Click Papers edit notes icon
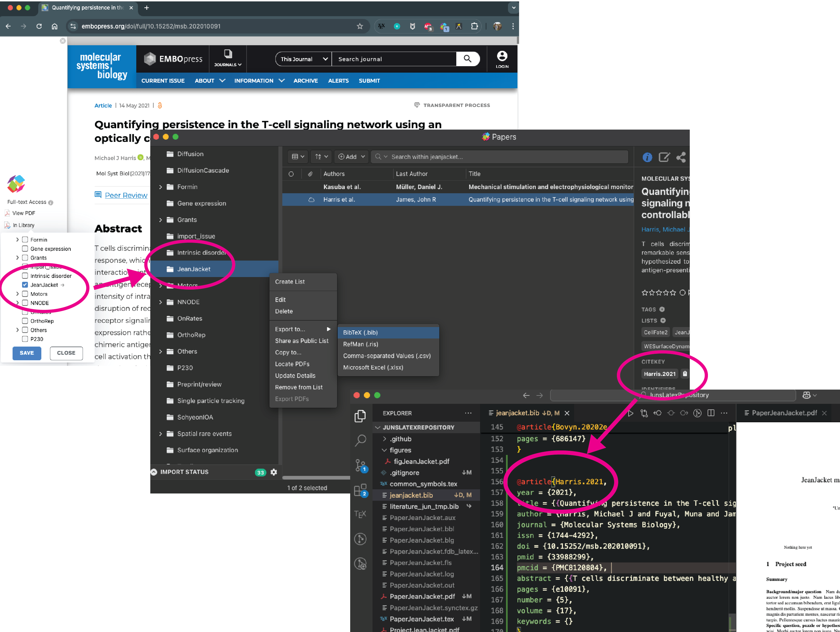Screen dimensions: 840x632 pyautogui.click(x=664, y=157)
